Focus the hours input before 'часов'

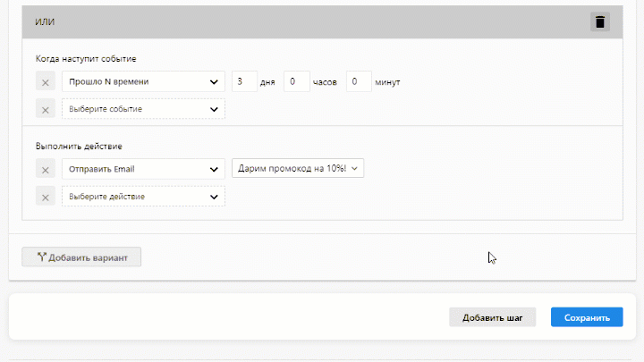(296, 82)
